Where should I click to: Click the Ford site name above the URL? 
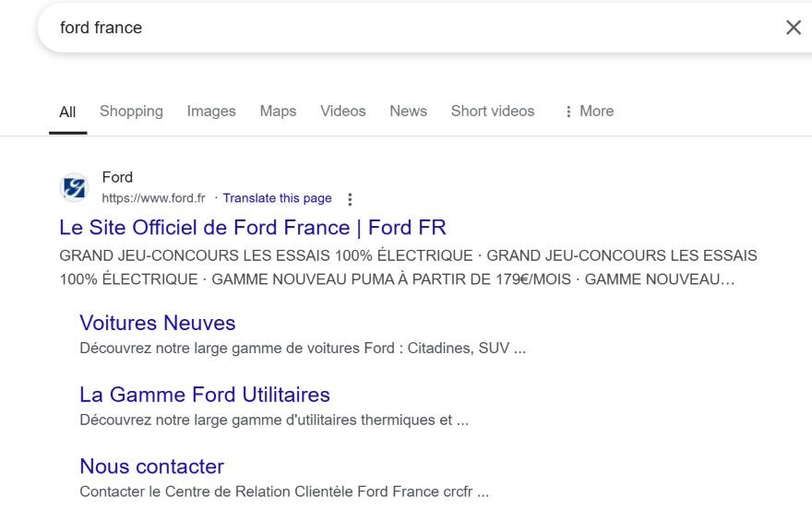(117, 177)
